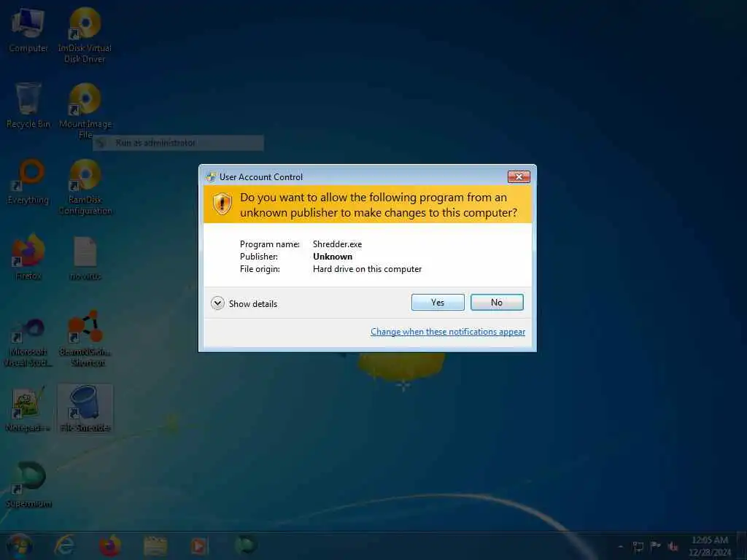Image resolution: width=747 pixels, height=560 pixels.
Task: Click Yes in the User Account Control dialog
Action: point(438,303)
